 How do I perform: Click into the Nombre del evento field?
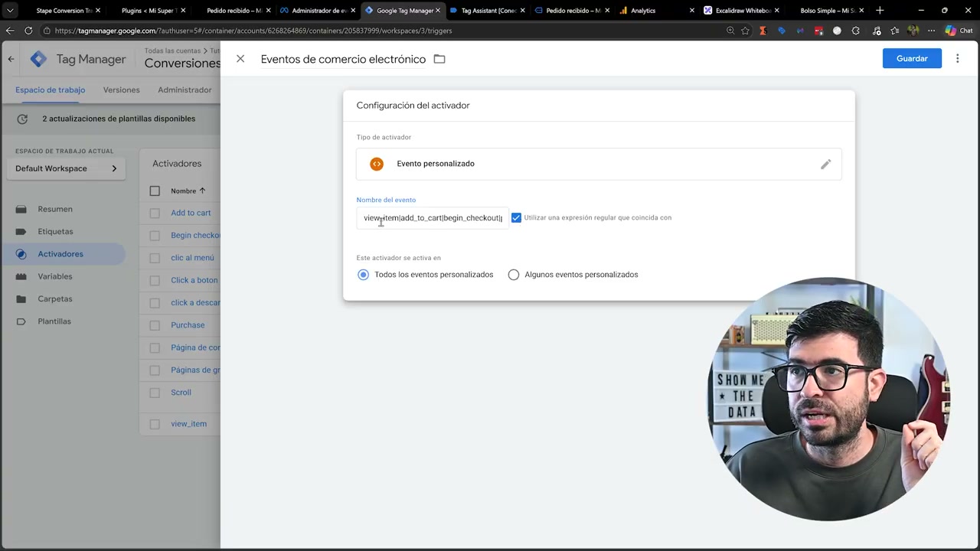coord(433,218)
